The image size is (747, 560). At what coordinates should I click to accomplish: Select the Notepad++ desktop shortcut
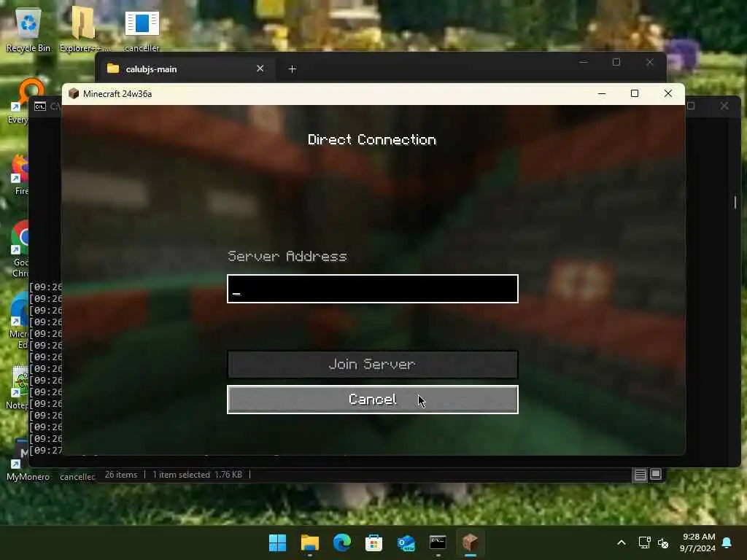tap(18, 386)
